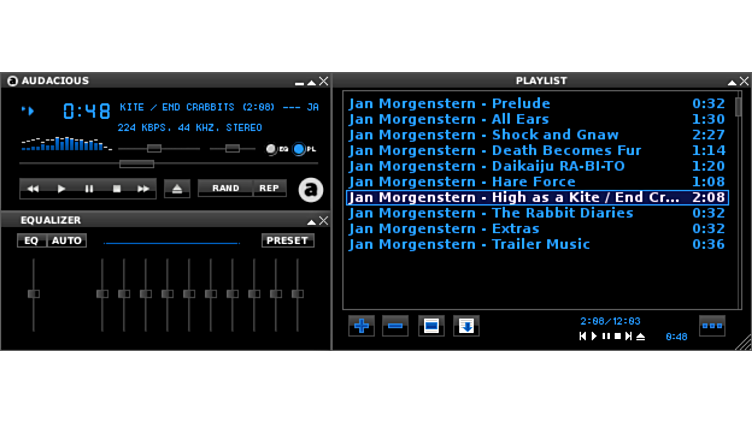Open the equalizer PRESET menu
The width and height of the screenshot is (752, 423).
(288, 241)
